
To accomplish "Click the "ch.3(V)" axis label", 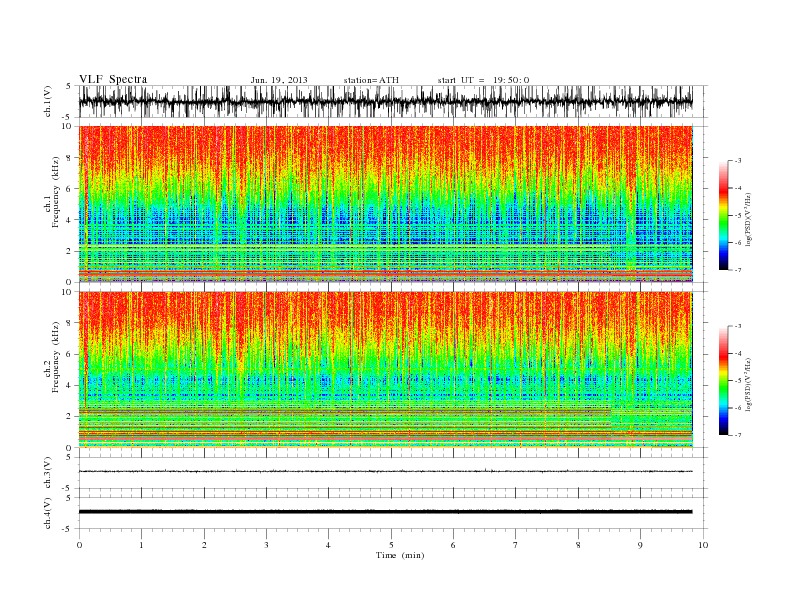I will pyautogui.click(x=48, y=473).
